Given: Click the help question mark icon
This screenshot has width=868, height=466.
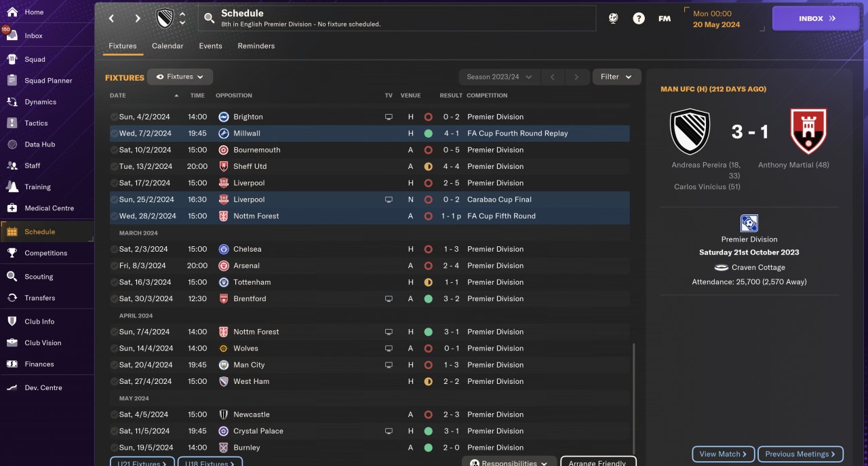Looking at the screenshot, I should point(639,19).
